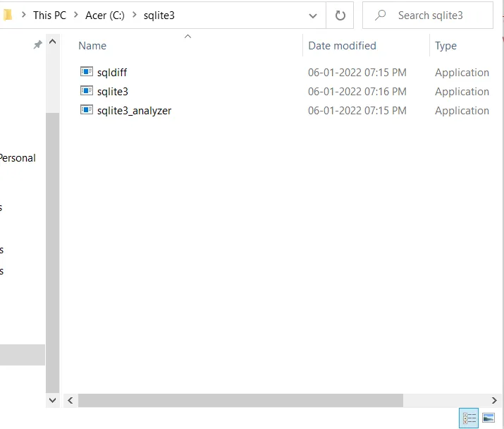Viewport: 504px width, 429px height.
Task: Click the sqlite3_analyzer application icon
Action: point(87,110)
